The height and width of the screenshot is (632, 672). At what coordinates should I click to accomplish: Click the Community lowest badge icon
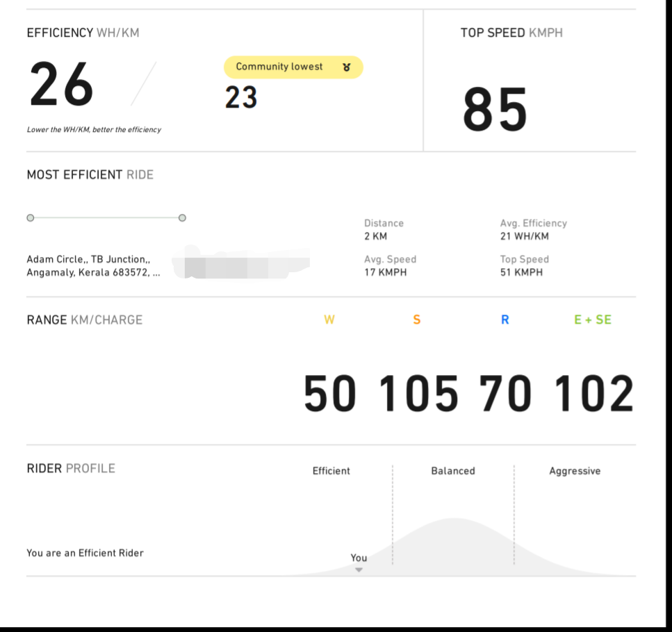click(x=346, y=67)
